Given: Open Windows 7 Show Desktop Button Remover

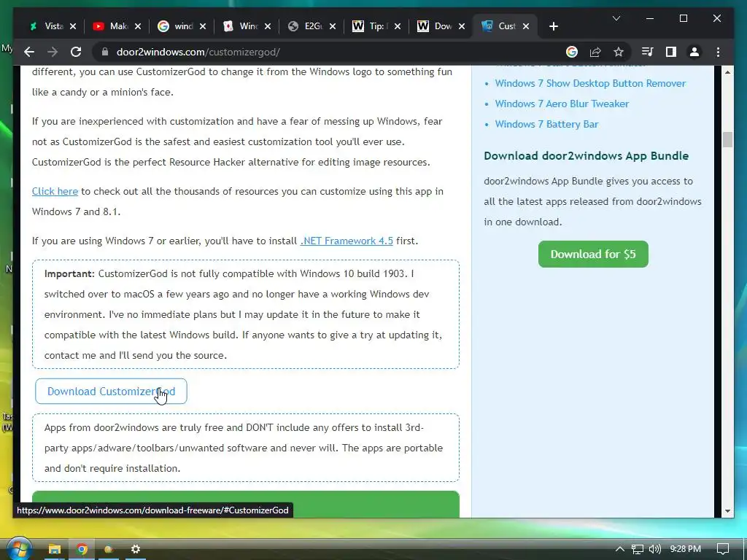Looking at the screenshot, I should coord(590,83).
